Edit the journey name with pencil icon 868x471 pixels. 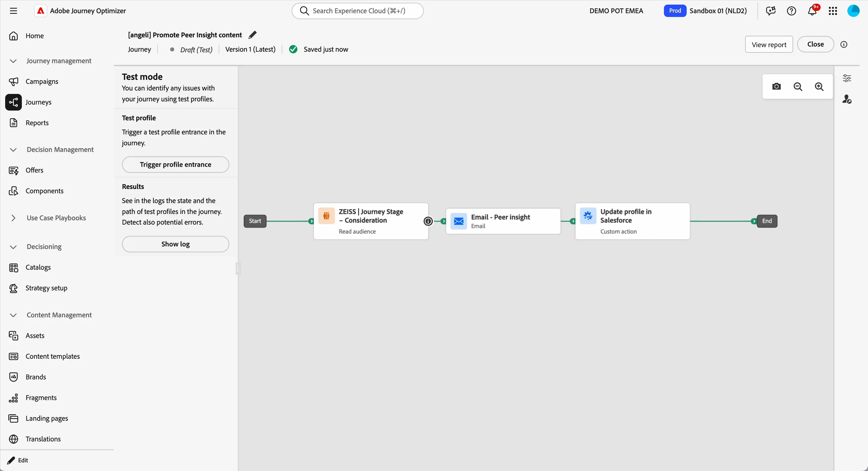[252, 35]
